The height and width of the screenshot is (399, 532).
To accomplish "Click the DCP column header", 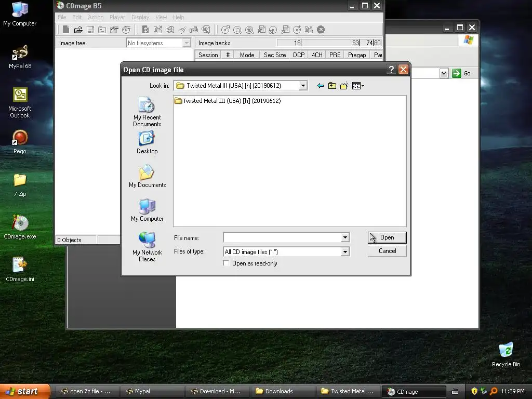I will [299, 55].
